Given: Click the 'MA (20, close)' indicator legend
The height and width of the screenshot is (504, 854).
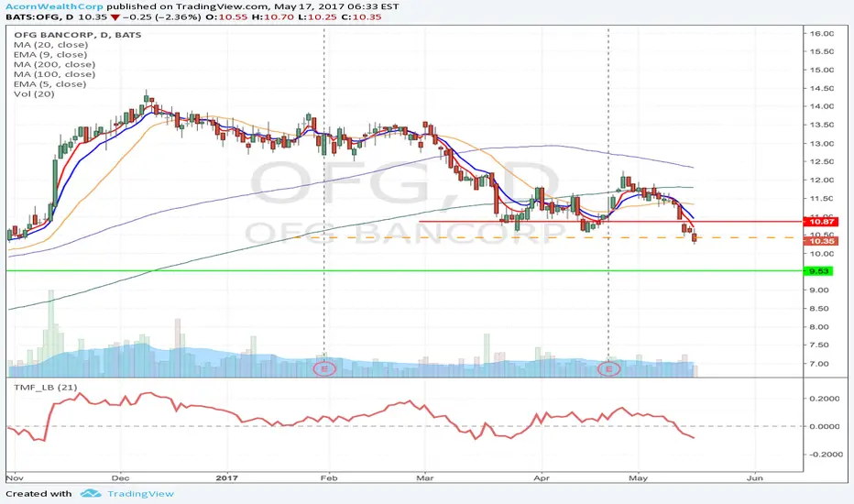Looking at the screenshot, I should tap(50, 45).
